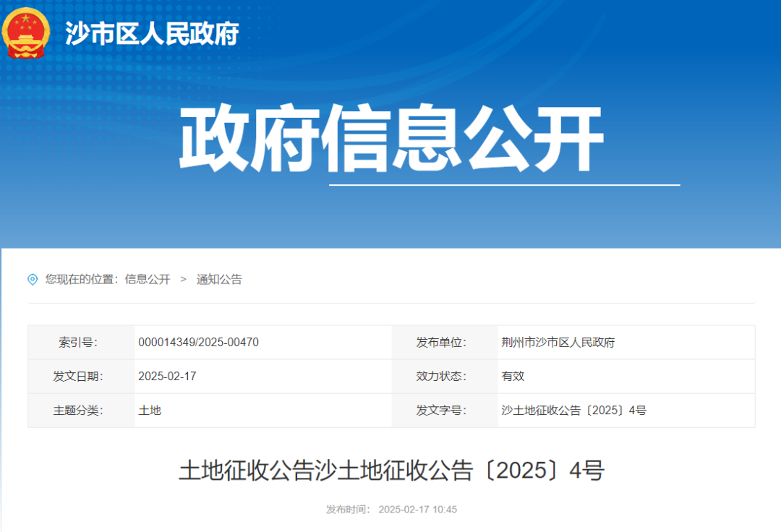Click the article title 土地征收公告 heading
The image size is (781, 532).
(391, 471)
